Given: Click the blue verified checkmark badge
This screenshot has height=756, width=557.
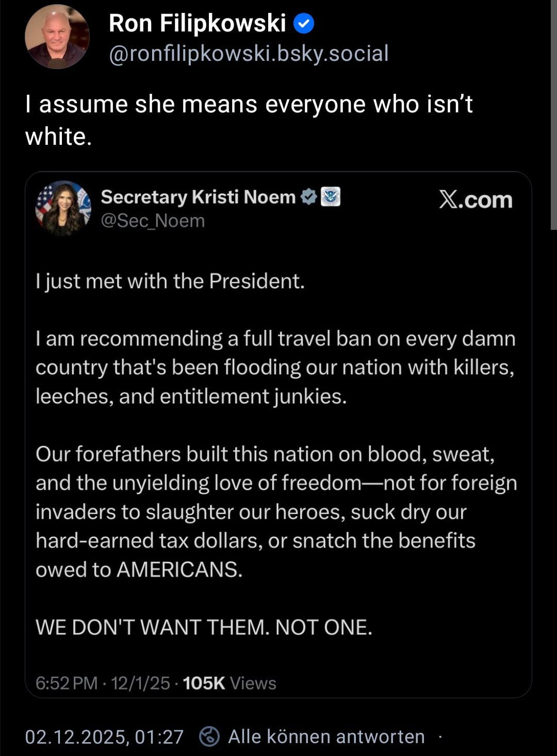Looking at the screenshot, I should click(x=304, y=24).
